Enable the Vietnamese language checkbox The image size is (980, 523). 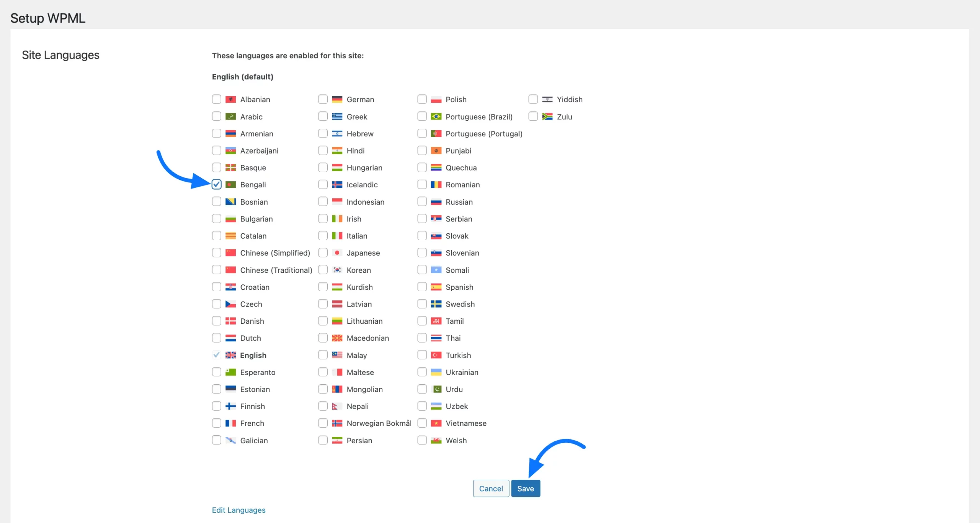pos(422,423)
